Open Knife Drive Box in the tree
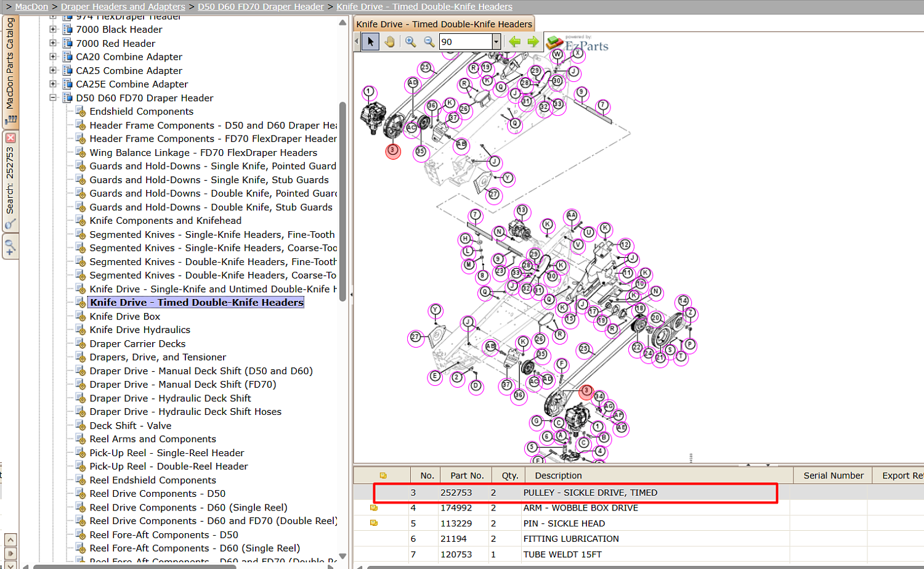This screenshot has width=924, height=569. point(124,316)
